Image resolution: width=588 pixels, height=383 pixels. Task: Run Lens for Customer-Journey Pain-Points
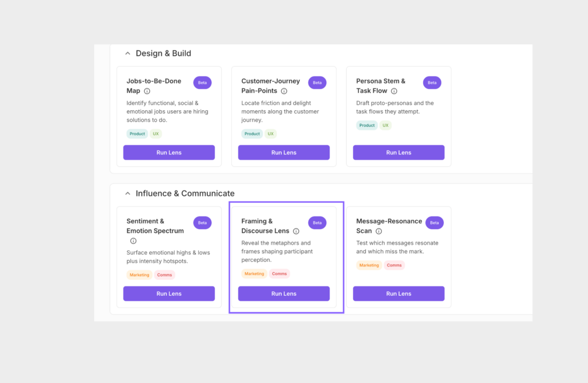pyautogui.click(x=284, y=153)
